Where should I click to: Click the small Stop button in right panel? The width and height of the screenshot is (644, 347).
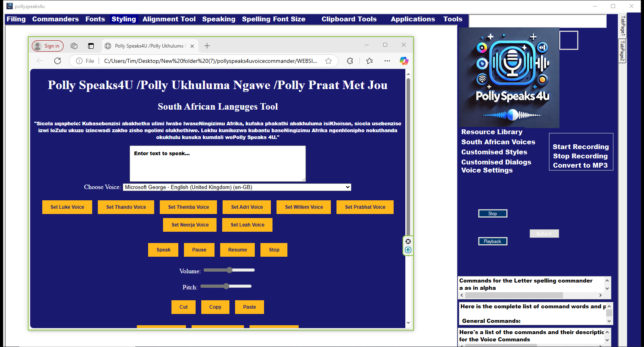click(493, 214)
